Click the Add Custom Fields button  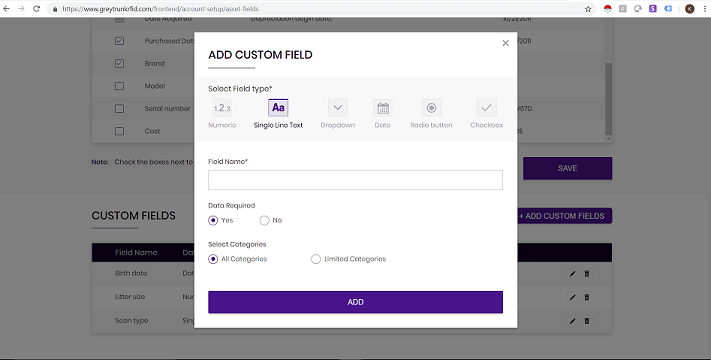(565, 216)
